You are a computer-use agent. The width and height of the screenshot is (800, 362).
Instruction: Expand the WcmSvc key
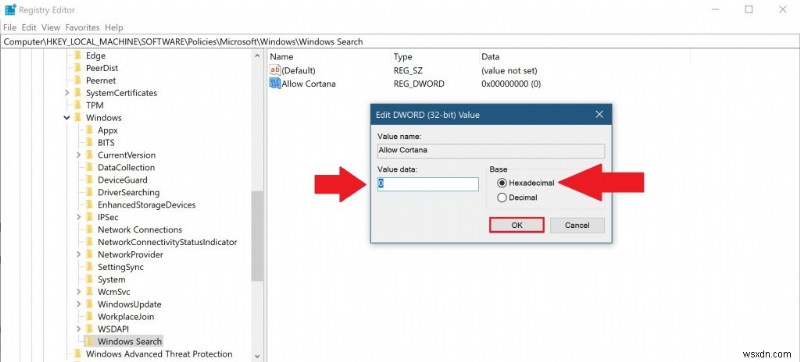[79, 292]
